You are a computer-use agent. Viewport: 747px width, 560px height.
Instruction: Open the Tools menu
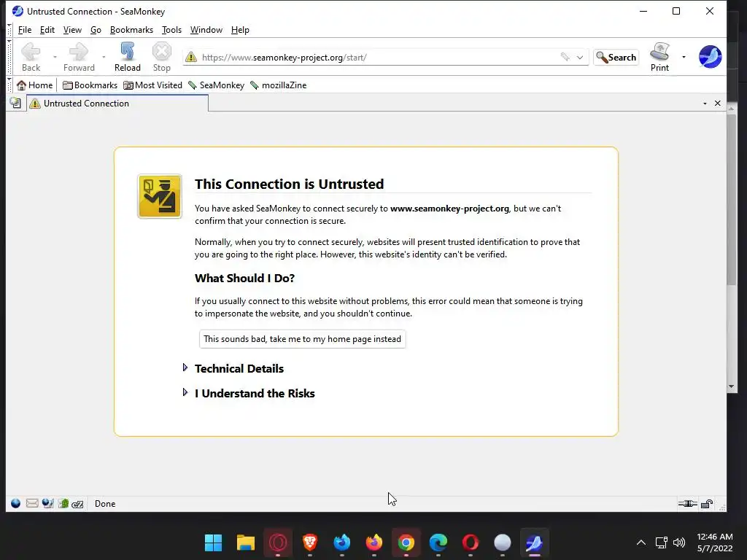pyautogui.click(x=171, y=29)
